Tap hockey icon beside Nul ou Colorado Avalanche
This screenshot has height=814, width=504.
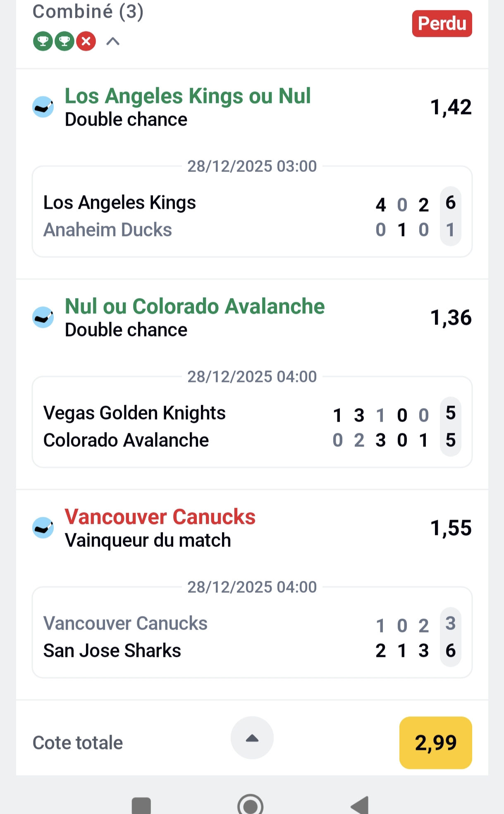(43, 317)
